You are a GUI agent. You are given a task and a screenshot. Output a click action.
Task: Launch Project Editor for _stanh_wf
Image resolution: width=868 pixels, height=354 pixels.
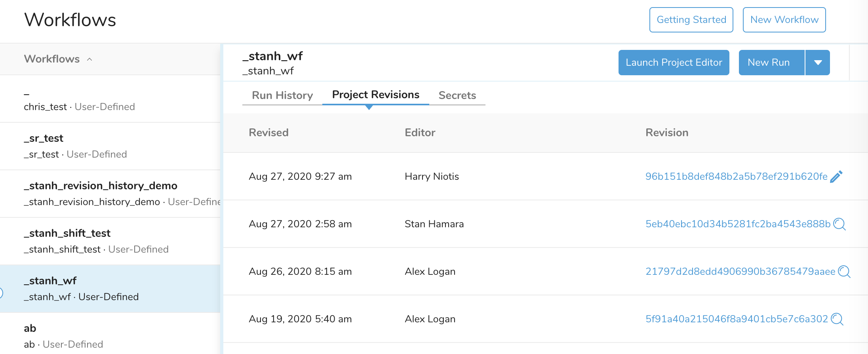pyautogui.click(x=674, y=63)
